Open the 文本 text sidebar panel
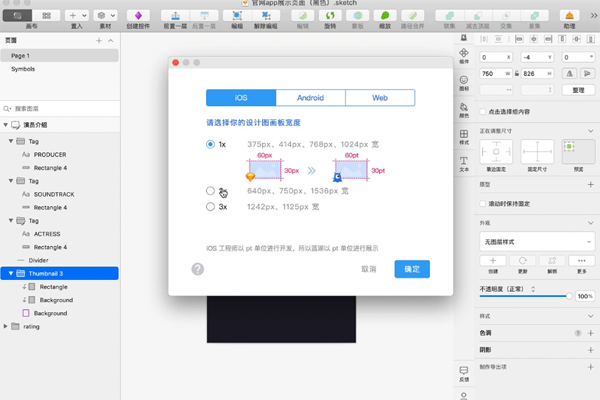600x400 pixels. coord(464,164)
